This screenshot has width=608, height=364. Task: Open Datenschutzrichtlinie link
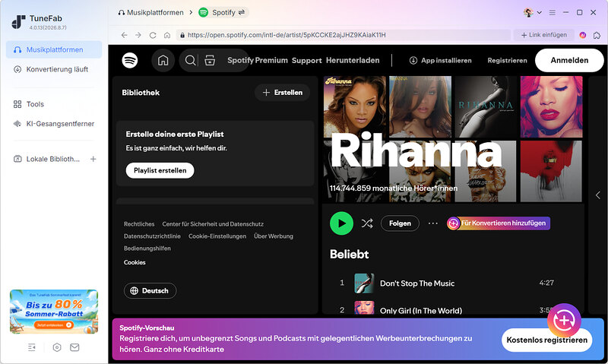[152, 236]
